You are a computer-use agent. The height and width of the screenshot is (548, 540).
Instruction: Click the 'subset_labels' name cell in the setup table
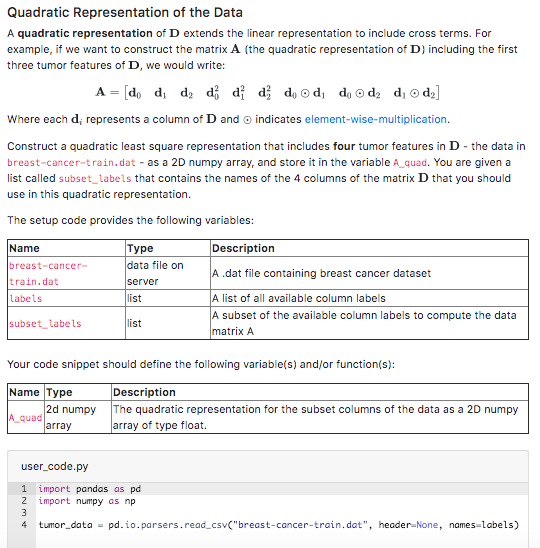tap(66, 323)
